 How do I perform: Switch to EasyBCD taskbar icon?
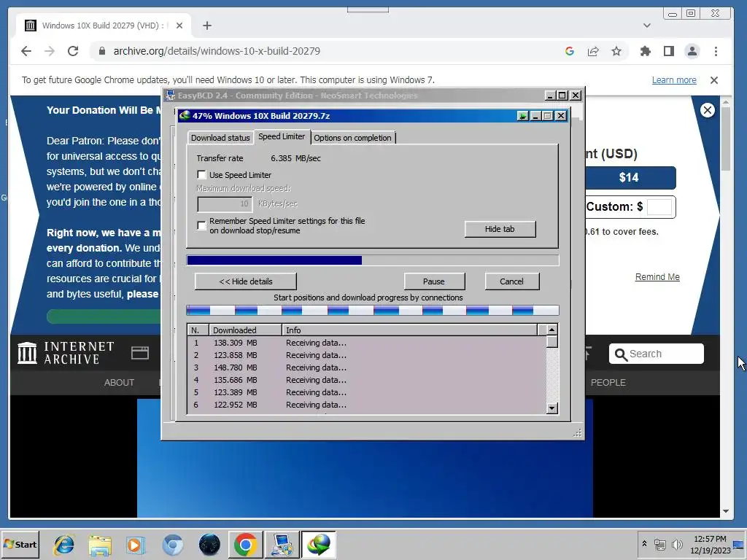tap(282, 544)
